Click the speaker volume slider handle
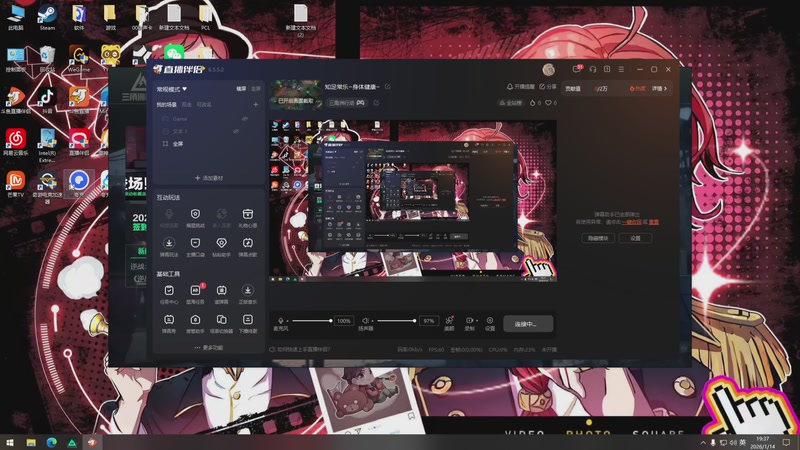The width and height of the screenshot is (800, 450). click(x=414, y=321)
